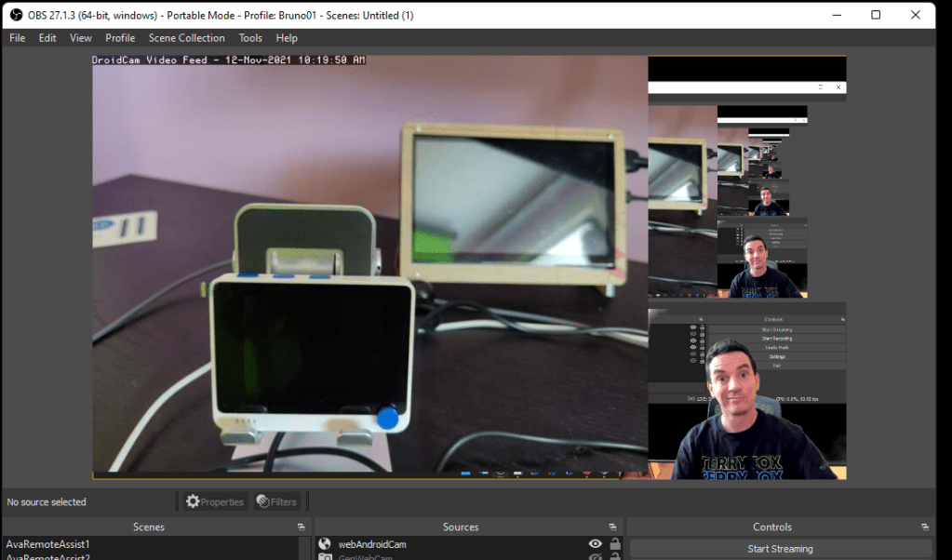This screenshot has width=952, height=560.
Task: Show the hidden GenWebCam source
Action: coord(595,557)
